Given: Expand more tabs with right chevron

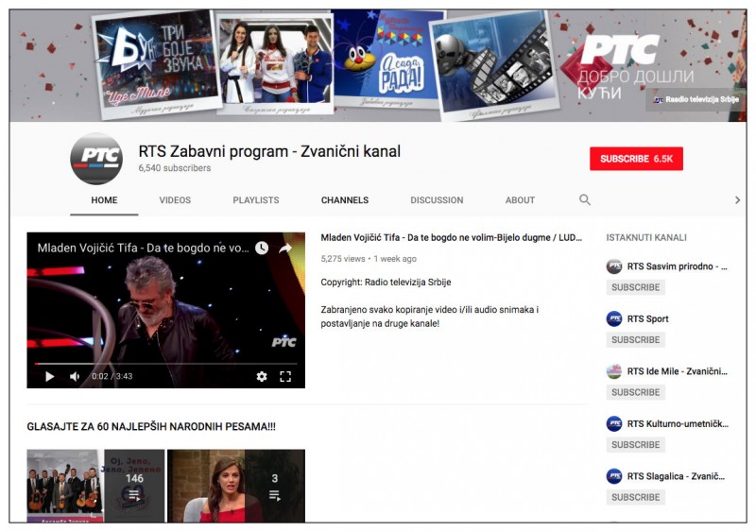Looking at the screenshot, I should click(x=737, y=199).
